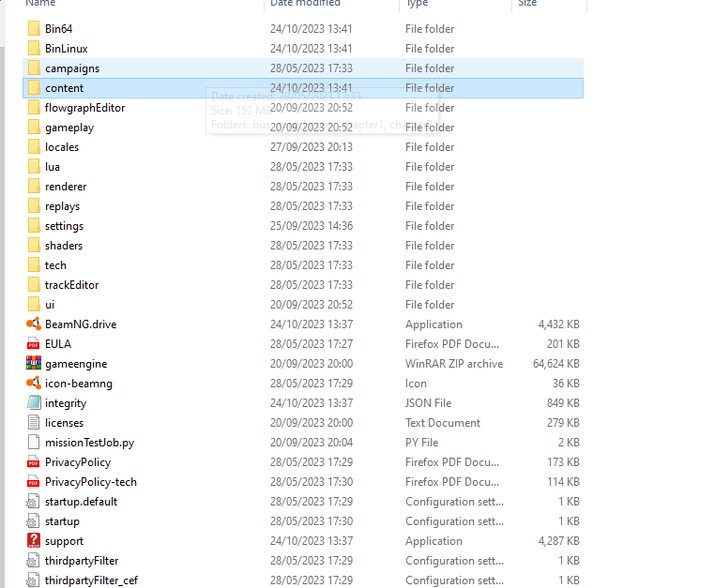
Task: Click the left pane vertical scrollbar
Action: click(x=2, y=317)
